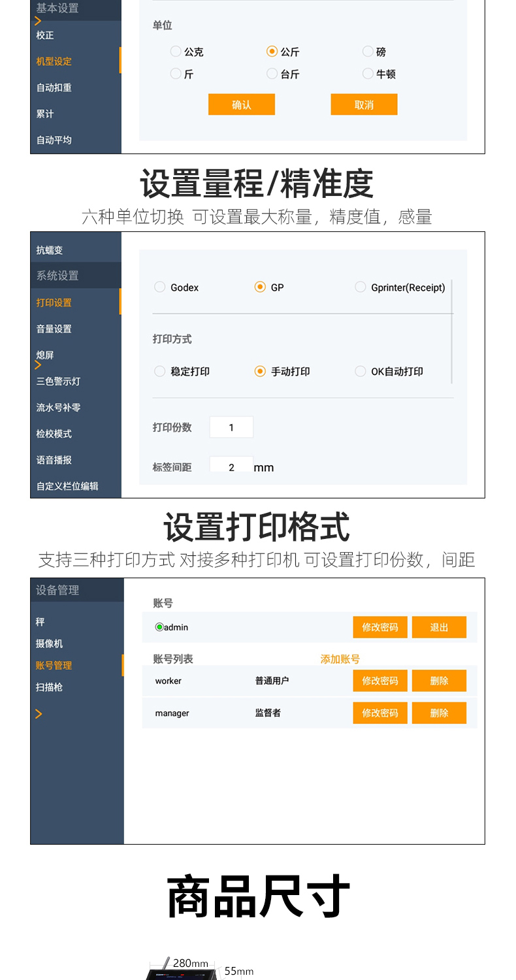This screenshot has height=980, width=516.
Task: Open 校正 in the sidebar
Action: click(x=45, y=35)
